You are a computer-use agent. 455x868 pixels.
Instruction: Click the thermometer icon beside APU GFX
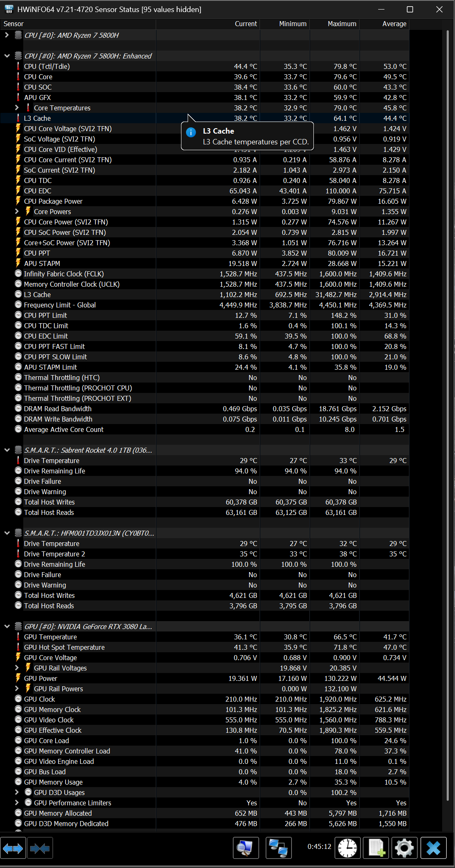click(18, 98)
